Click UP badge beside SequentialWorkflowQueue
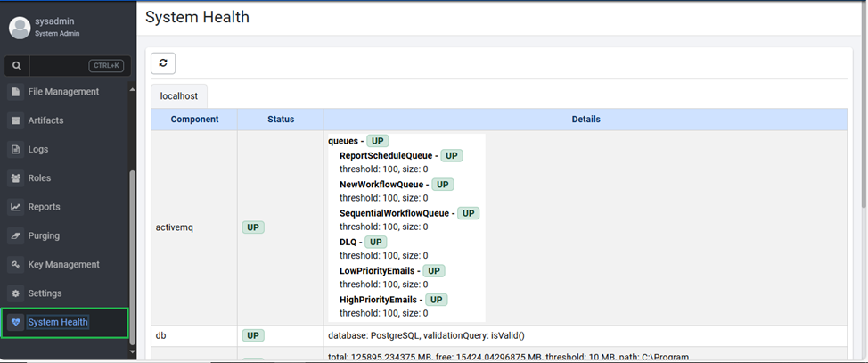The image size is (868, 363). tap(469, 213)
